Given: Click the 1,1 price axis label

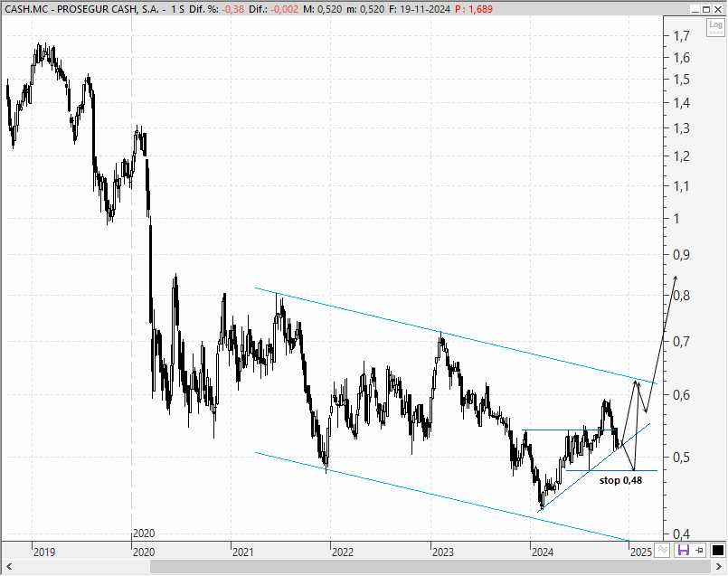Looking at the screenshot, I should tap(682, 186).
